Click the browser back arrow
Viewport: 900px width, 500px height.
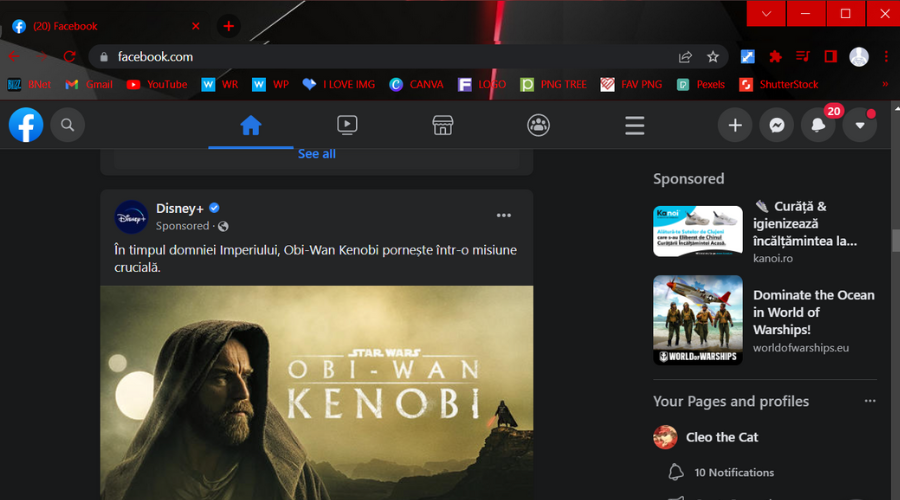tap(14, 56)
